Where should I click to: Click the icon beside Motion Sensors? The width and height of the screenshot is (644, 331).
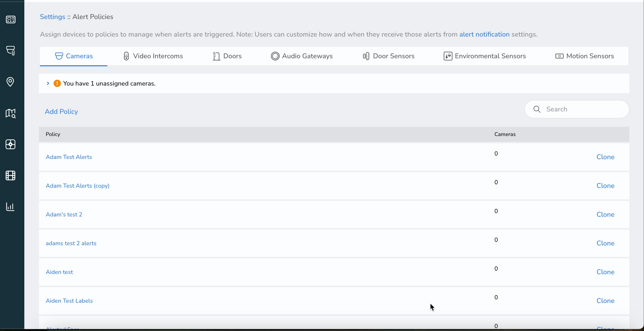coord(559,56)
